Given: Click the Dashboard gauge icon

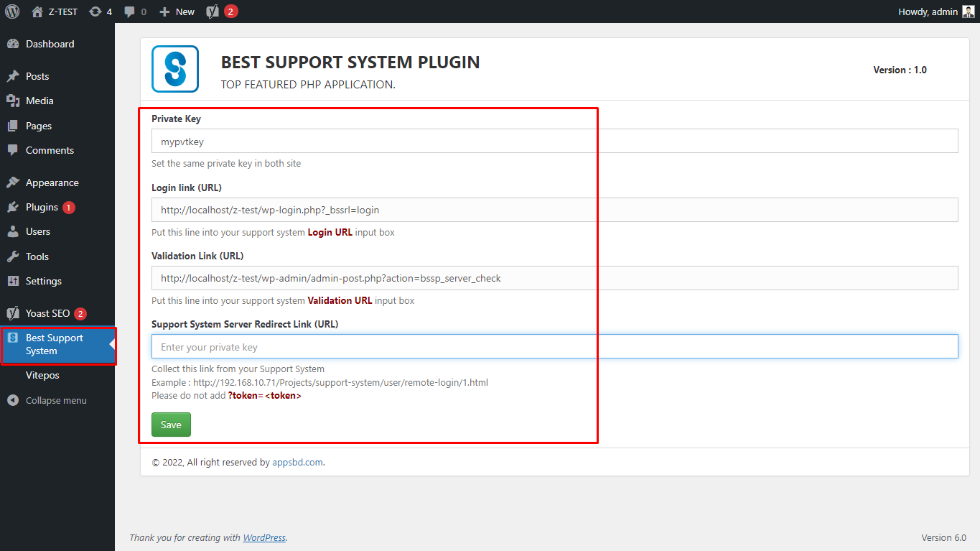Looking at the screenshot, I should point(13,44).
